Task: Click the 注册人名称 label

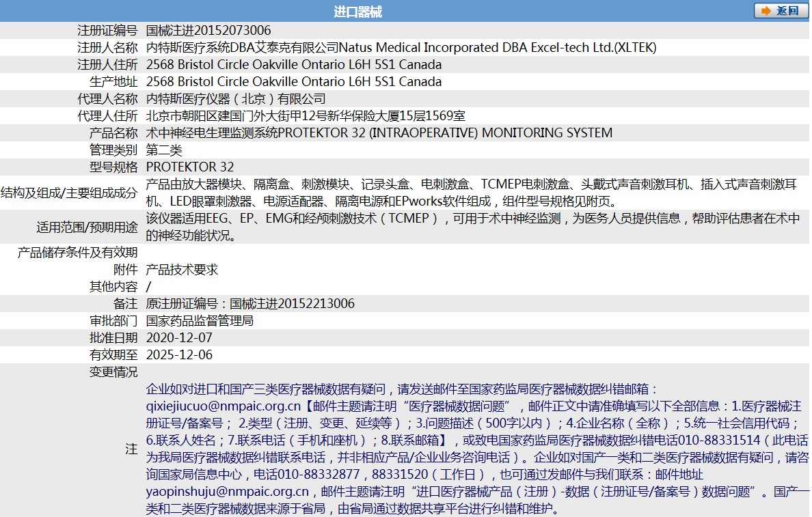Action: 107,47
